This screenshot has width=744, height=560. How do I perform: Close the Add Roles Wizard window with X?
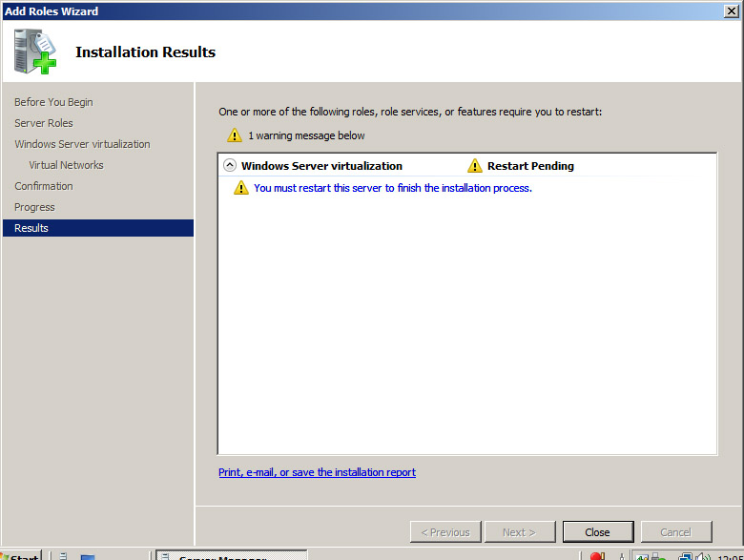coord(732,10)
